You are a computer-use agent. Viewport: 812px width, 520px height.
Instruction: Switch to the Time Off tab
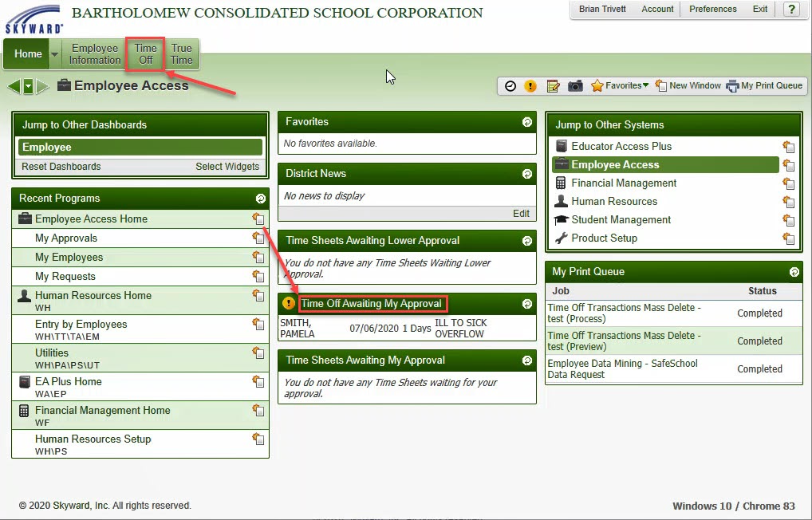tap(144, 53)
